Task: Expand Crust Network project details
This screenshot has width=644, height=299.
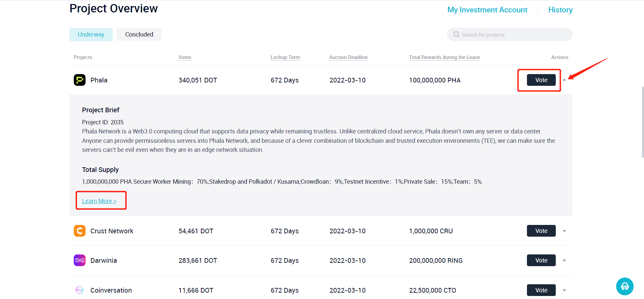Action: (564, 231)
